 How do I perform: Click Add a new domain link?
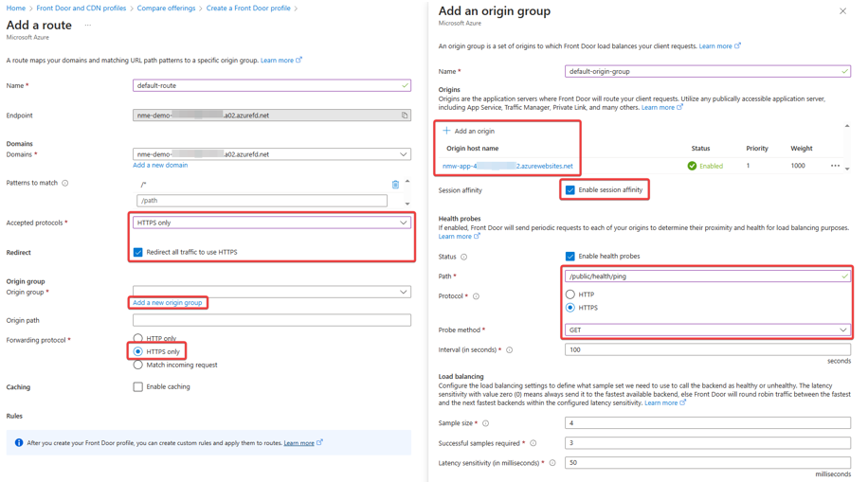coord(160,165)
